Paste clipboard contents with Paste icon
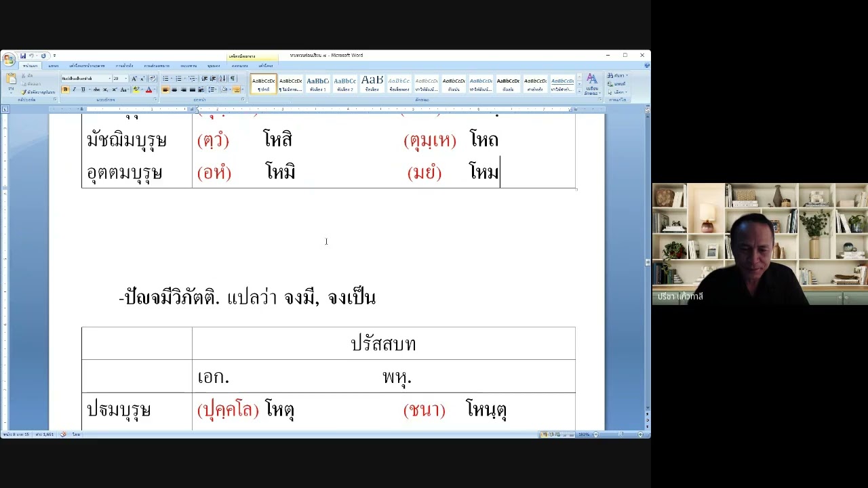The height and width of the screenshot is (488, 868). (x=11, y=78)
